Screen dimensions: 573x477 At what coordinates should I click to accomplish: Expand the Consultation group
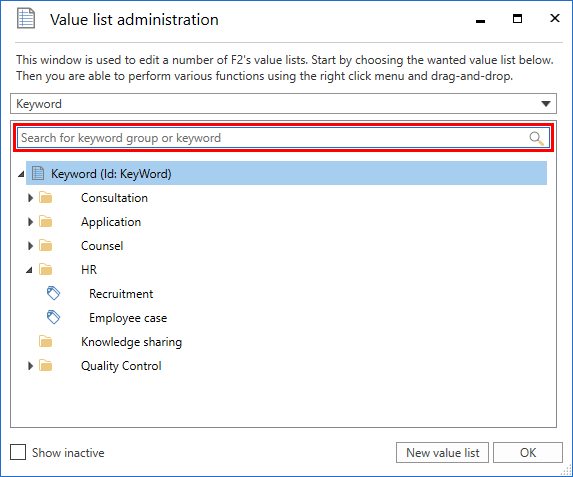point(30,198)
